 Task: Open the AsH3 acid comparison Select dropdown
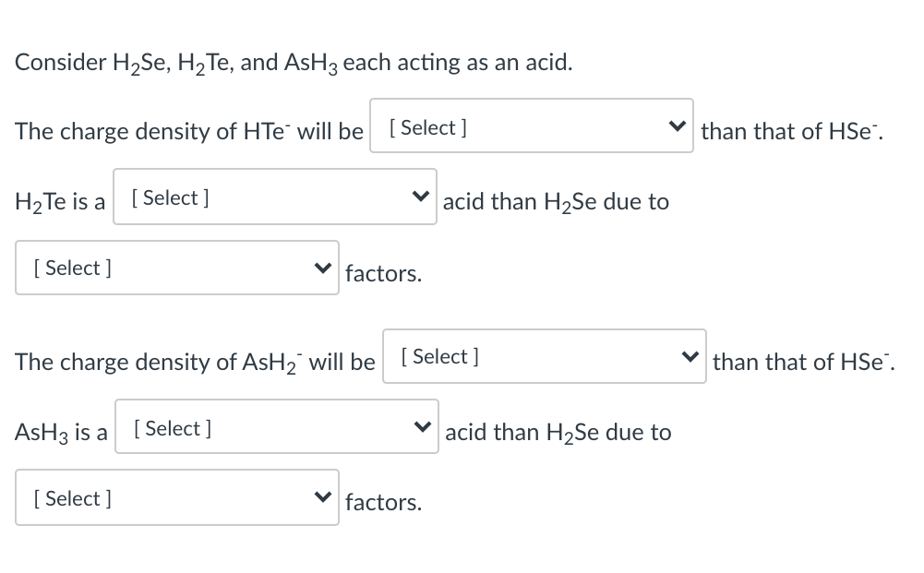click(x=276, y=426)
